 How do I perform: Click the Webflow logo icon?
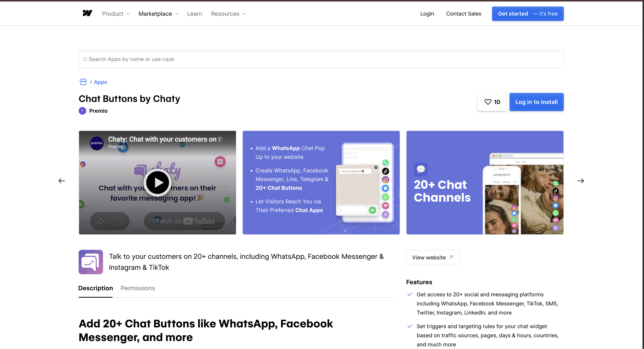88,13
